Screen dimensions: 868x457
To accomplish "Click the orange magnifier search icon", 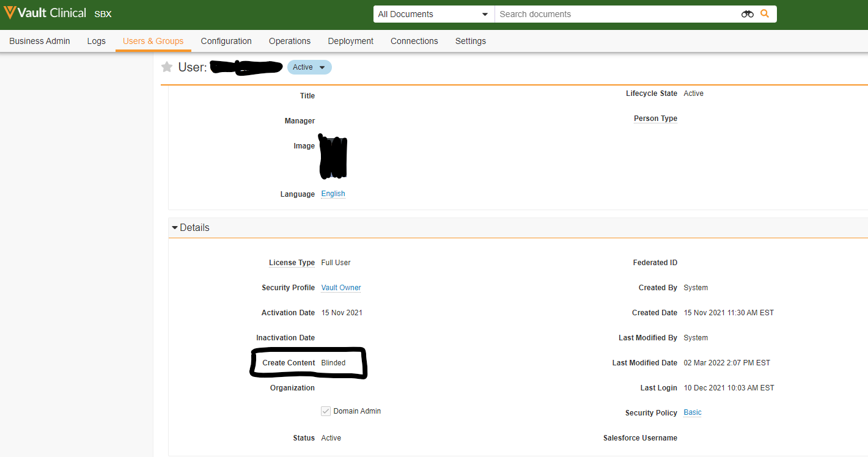I will (x=765, y=13).
